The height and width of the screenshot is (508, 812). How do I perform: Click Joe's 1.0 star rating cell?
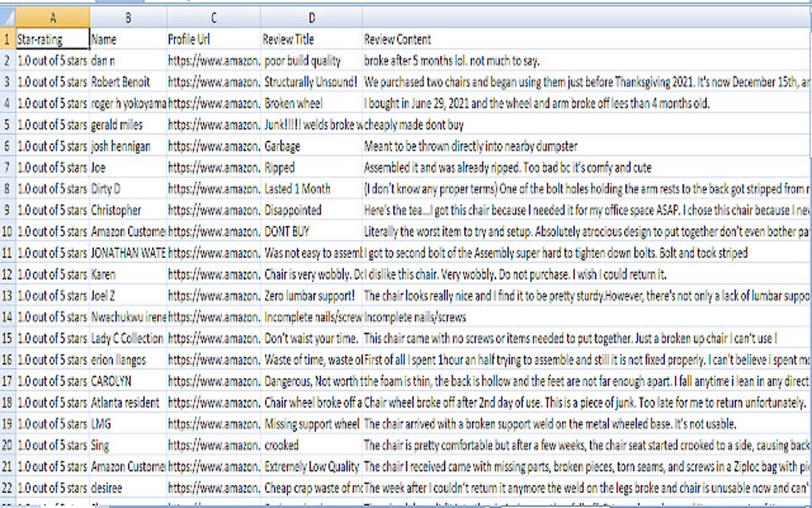[x=52, y=166]
